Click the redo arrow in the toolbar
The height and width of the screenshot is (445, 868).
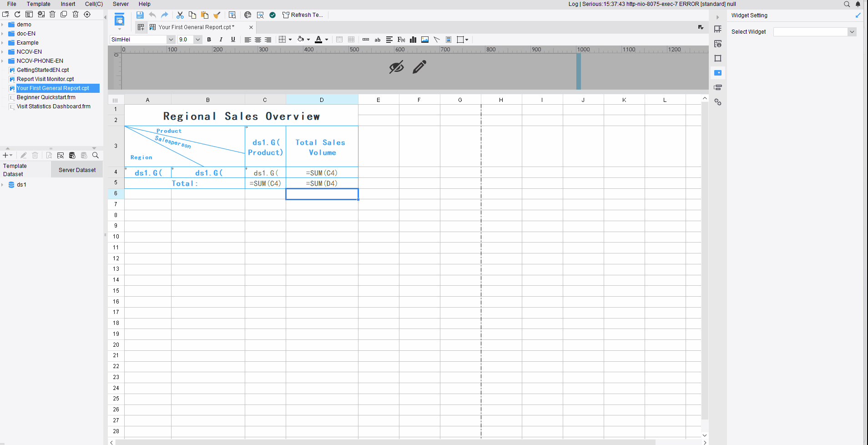coord(165,15)
